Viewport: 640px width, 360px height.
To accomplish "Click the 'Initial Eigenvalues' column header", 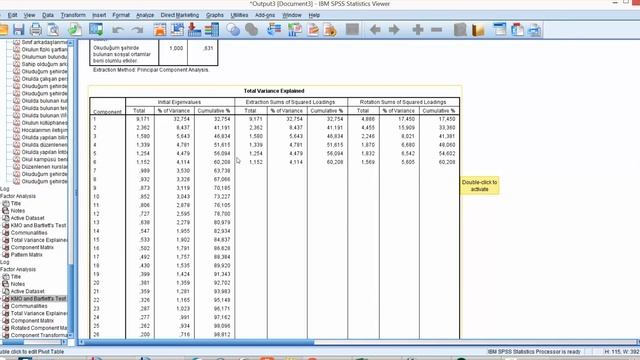I will [180, 102].
